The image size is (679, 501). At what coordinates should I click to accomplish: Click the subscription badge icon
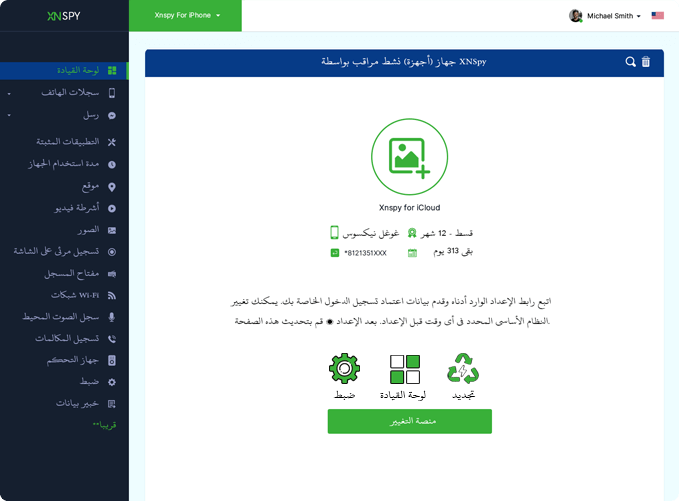(x=412, y=233)
